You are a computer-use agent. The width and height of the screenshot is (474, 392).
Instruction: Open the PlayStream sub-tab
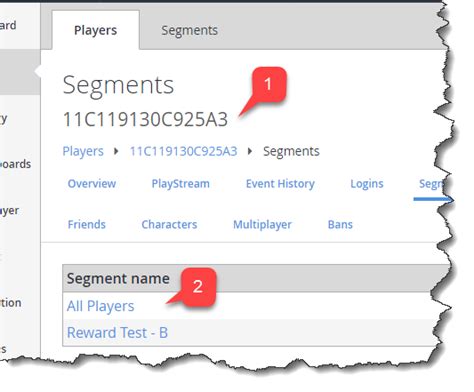(180, 184)
